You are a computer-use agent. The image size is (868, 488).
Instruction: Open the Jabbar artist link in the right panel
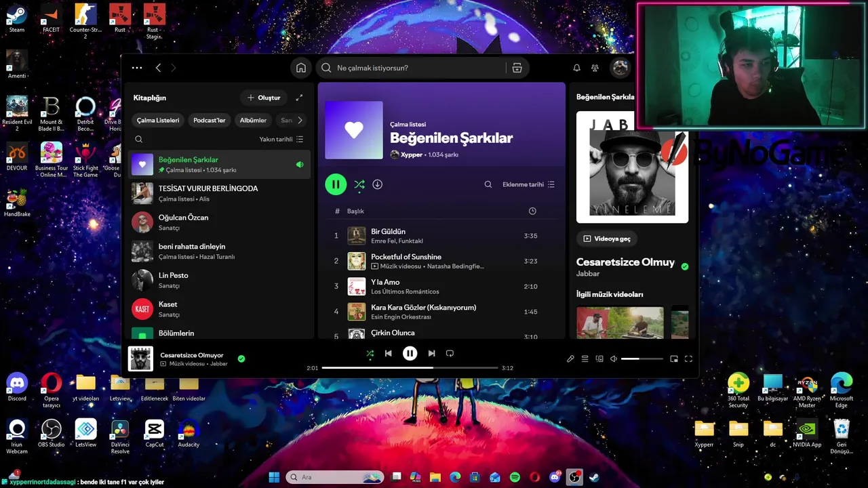tap(588, 273)
